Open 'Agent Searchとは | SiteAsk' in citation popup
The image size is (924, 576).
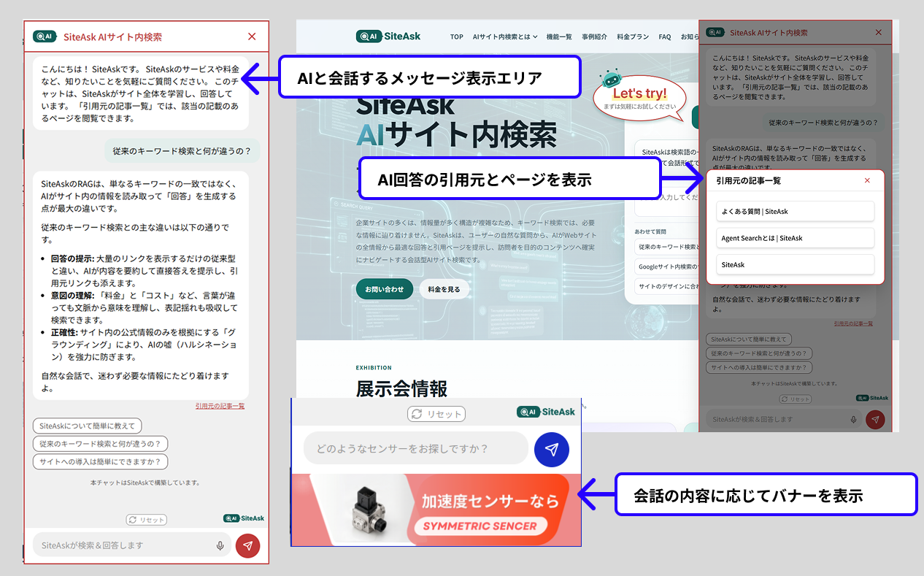pos(795,238)
